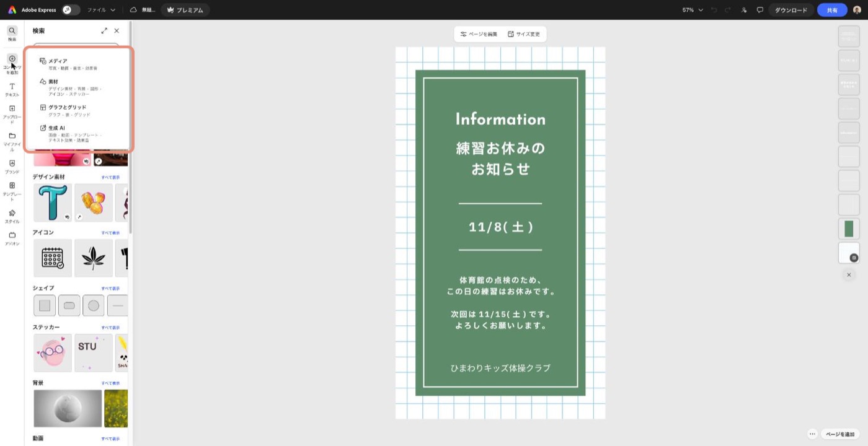Open the invite collaborators icon
The height and width of the screenshot is (446, 868).
click(x=744, y=10)
